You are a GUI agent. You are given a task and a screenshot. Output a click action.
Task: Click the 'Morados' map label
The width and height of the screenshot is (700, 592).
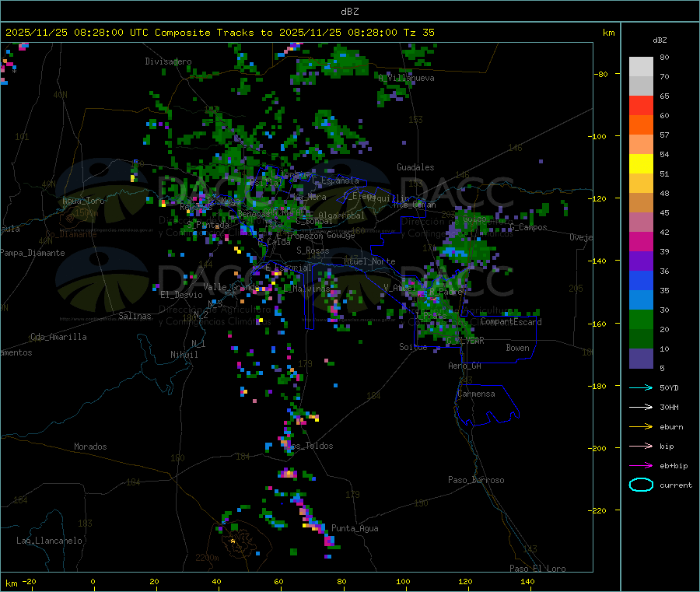90,447
